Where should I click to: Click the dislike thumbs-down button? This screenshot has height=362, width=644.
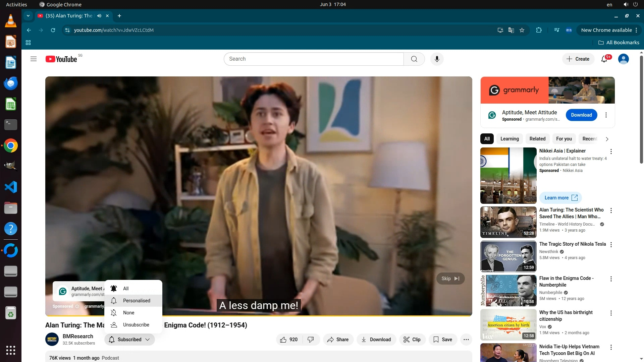pyautogui.click(x=311, y=340)
